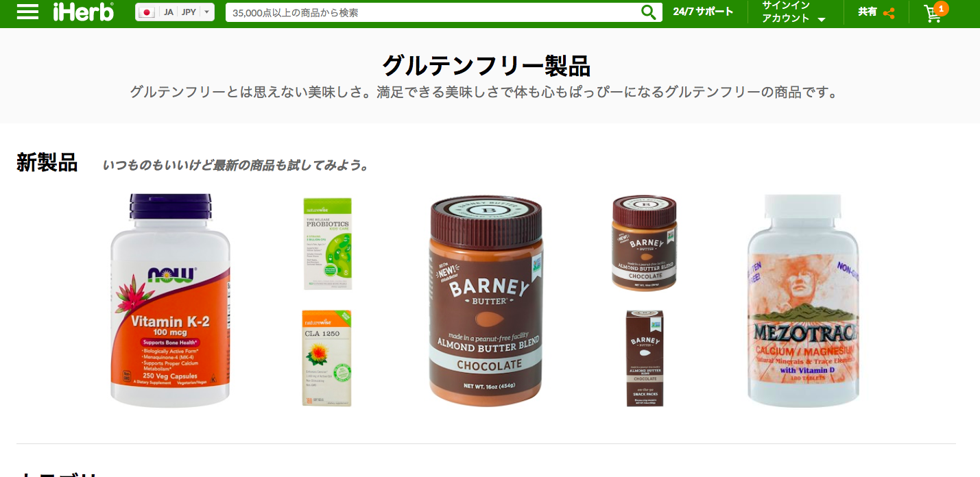Open the 24/7 サポート menu item
980x477 pixels.
tap(703, 12)
